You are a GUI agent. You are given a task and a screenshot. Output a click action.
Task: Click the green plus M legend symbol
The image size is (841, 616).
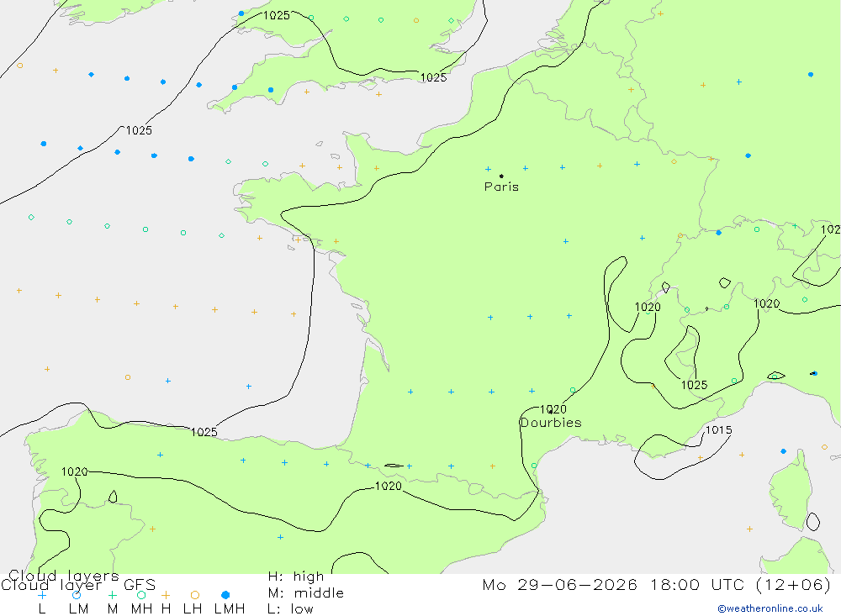coord(112,595)
